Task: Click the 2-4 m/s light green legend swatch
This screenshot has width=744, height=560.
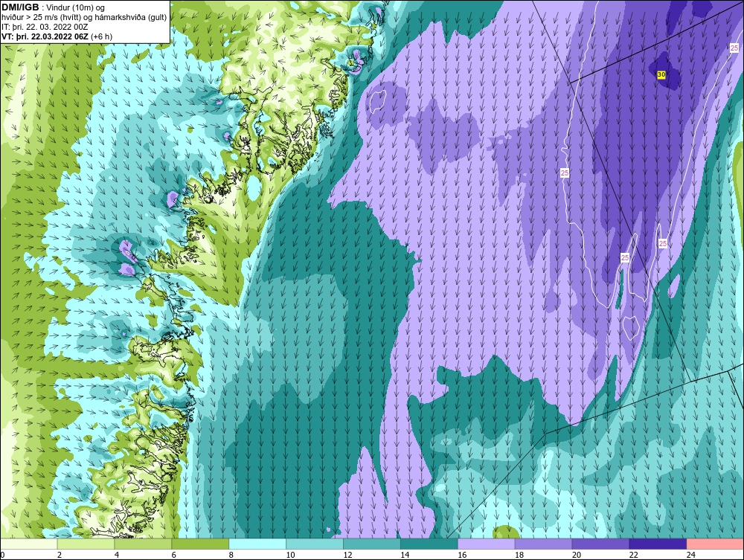Action: [86, 544]
